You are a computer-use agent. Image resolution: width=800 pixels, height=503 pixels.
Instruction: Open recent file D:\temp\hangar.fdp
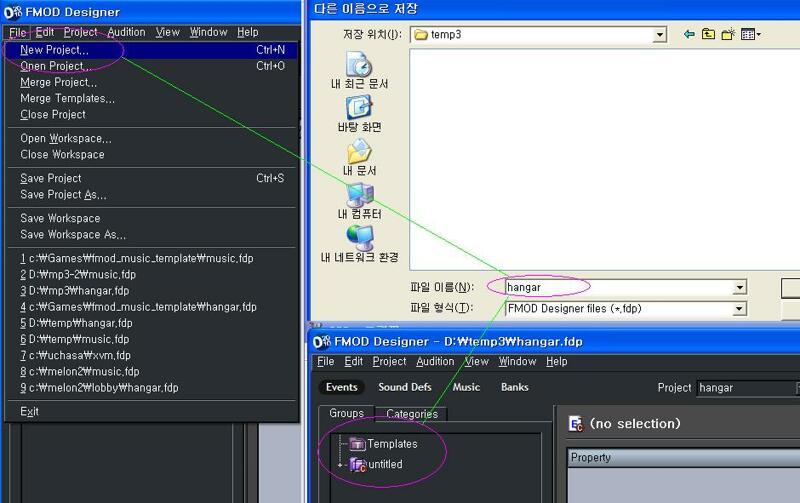point(152,323)
